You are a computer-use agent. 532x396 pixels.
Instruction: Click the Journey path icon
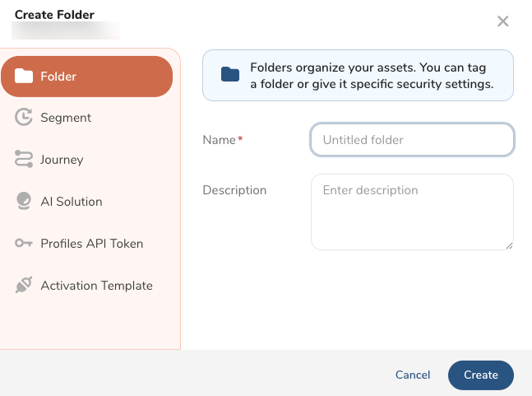24,160
